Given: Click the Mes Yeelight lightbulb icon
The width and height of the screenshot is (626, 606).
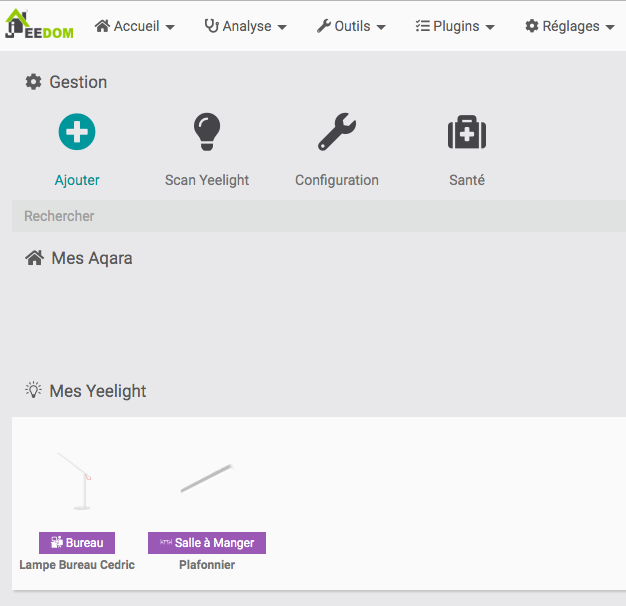Looking at the screenshot, I should click(34, 390).
